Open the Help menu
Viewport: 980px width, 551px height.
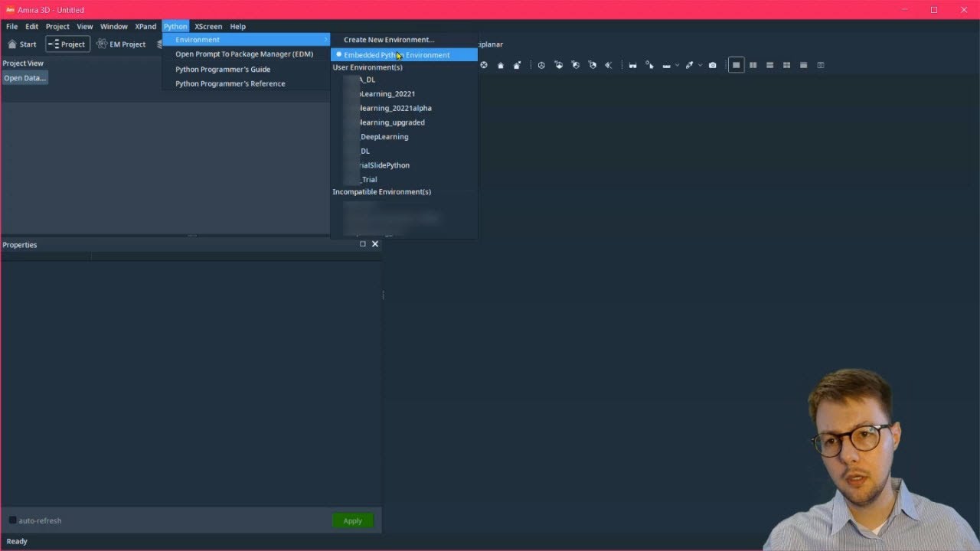coord(238,26)
